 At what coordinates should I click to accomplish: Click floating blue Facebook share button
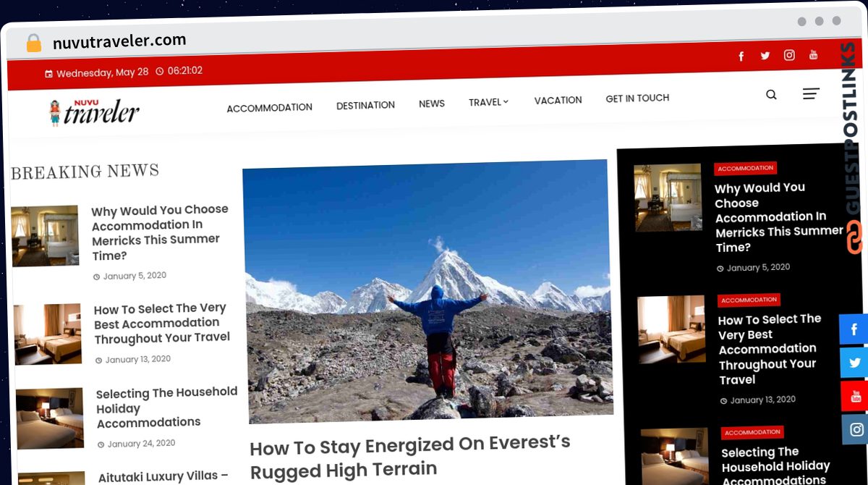[854, 329]
